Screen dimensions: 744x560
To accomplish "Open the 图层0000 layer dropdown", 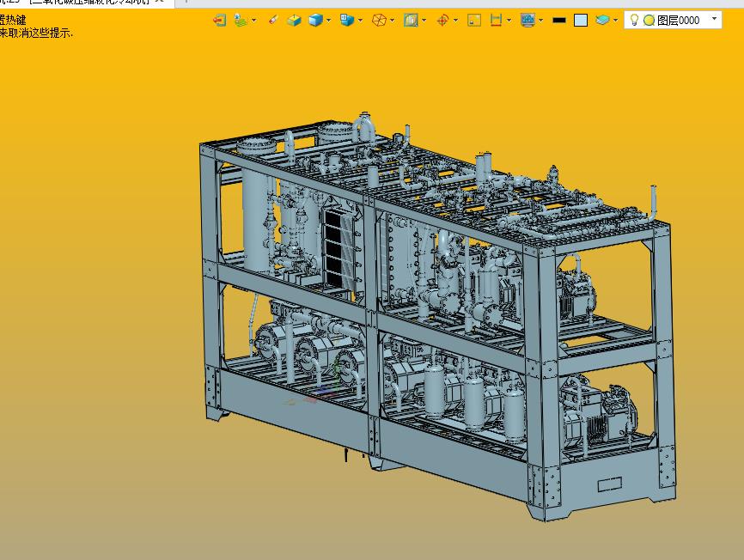I will coord(714,19).
